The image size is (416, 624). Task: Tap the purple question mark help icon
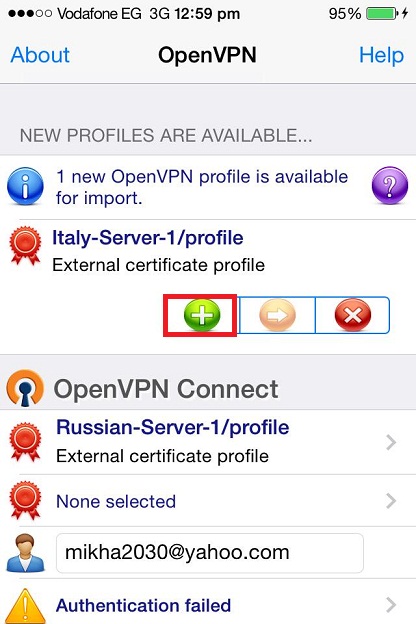(390, 186)
